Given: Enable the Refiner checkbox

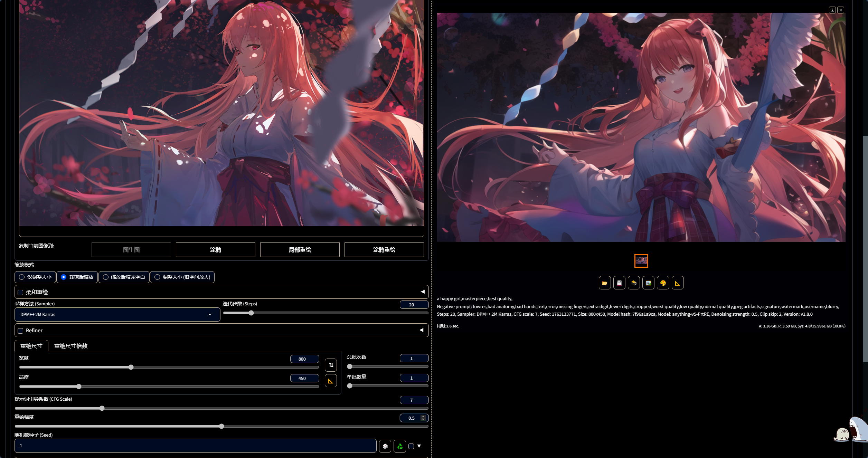Looking at the screenshot, I should [x=20, y=331].
